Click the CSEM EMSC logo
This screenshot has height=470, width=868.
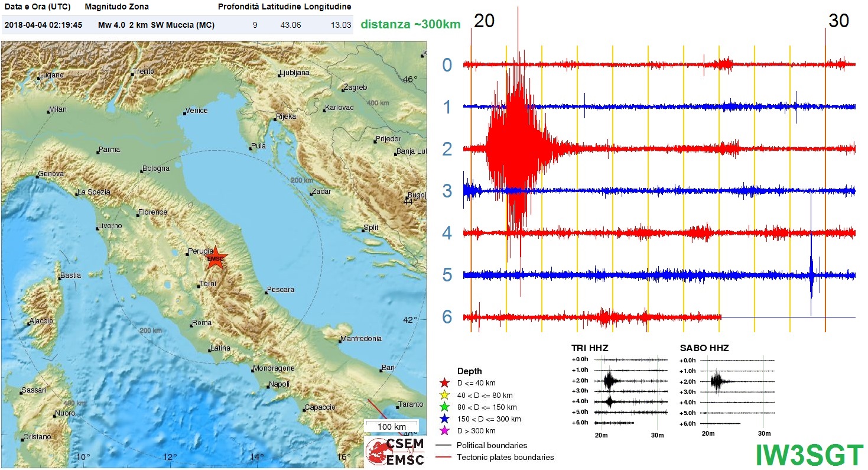click(396, 452)
